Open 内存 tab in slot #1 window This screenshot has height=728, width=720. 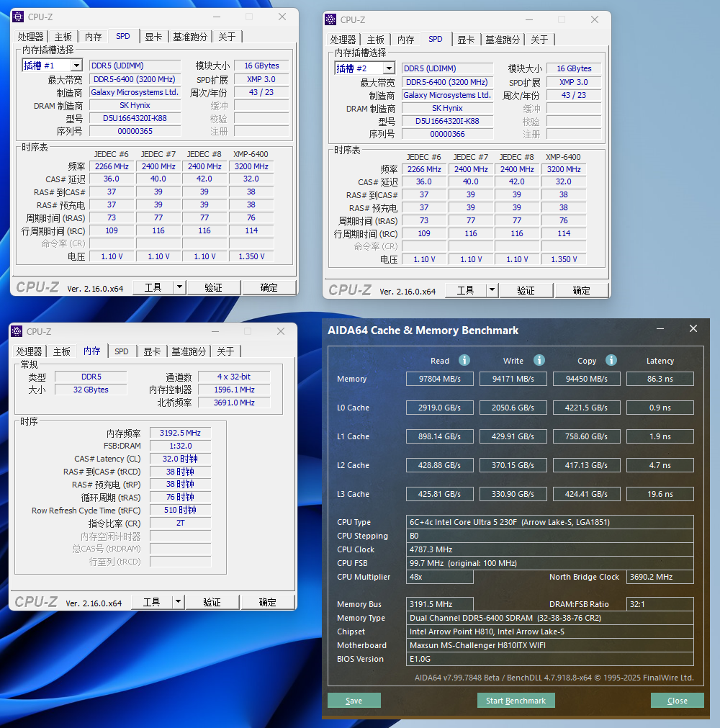(x=93, y=37)
